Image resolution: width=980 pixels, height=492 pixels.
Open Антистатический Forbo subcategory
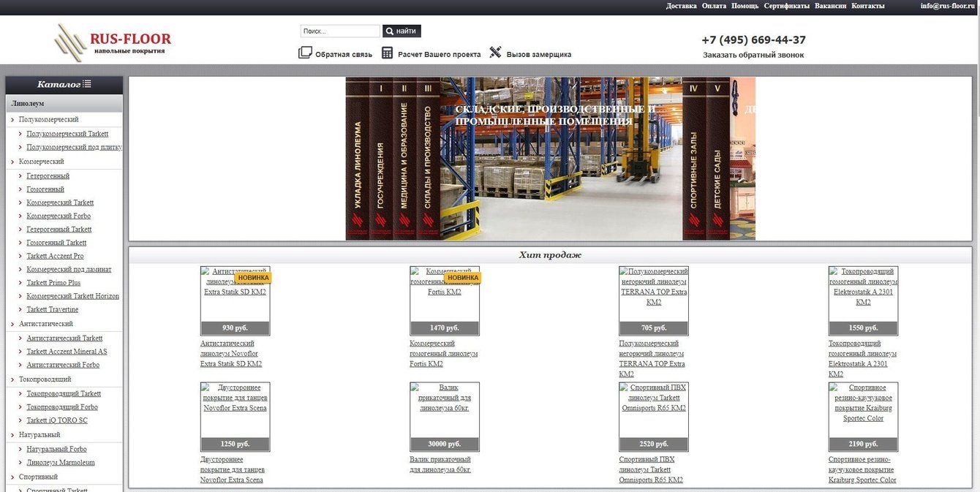pyautogui.click(x=63, y=365)
